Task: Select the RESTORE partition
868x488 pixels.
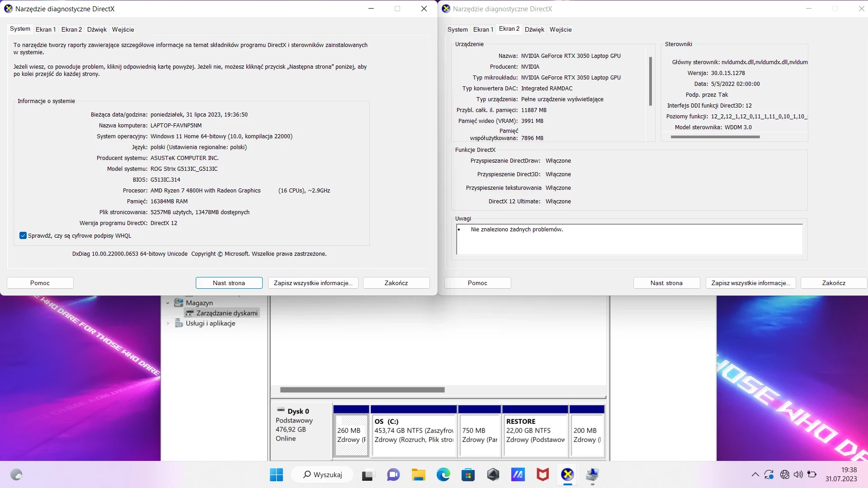Action: tap(535, 431)
